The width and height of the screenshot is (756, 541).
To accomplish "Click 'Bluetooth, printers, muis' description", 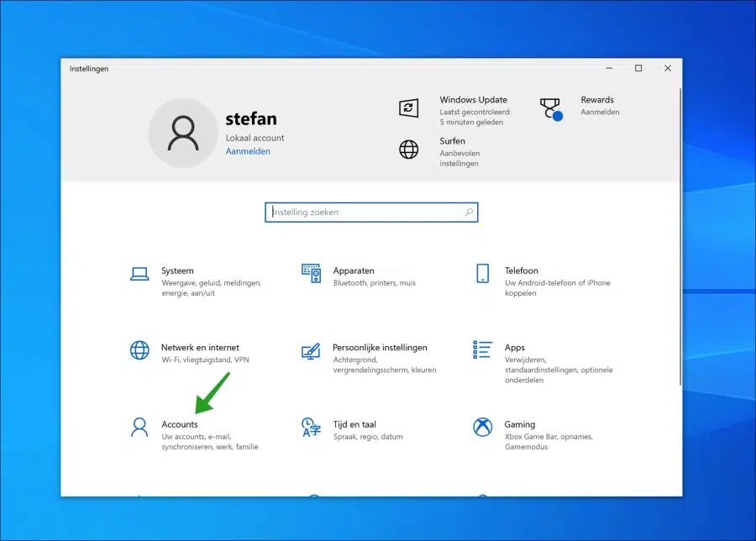I will (x=374, y=283).
